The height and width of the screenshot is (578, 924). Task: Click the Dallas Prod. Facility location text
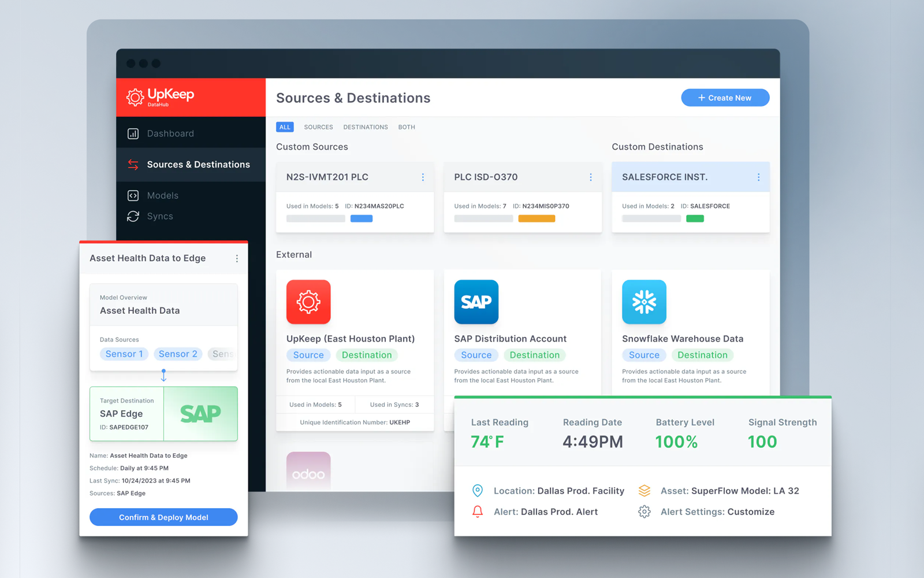click(580, 491)
